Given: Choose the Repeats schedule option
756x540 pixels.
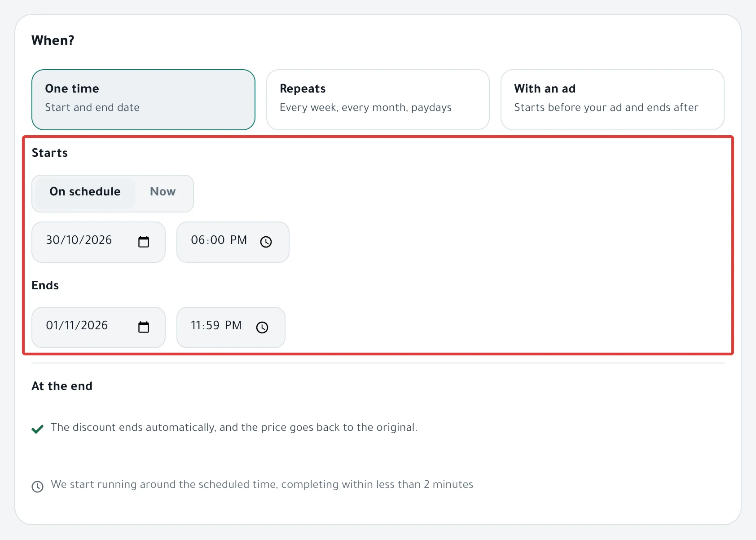Looking at the screenshot, I should tap(378, 100).
